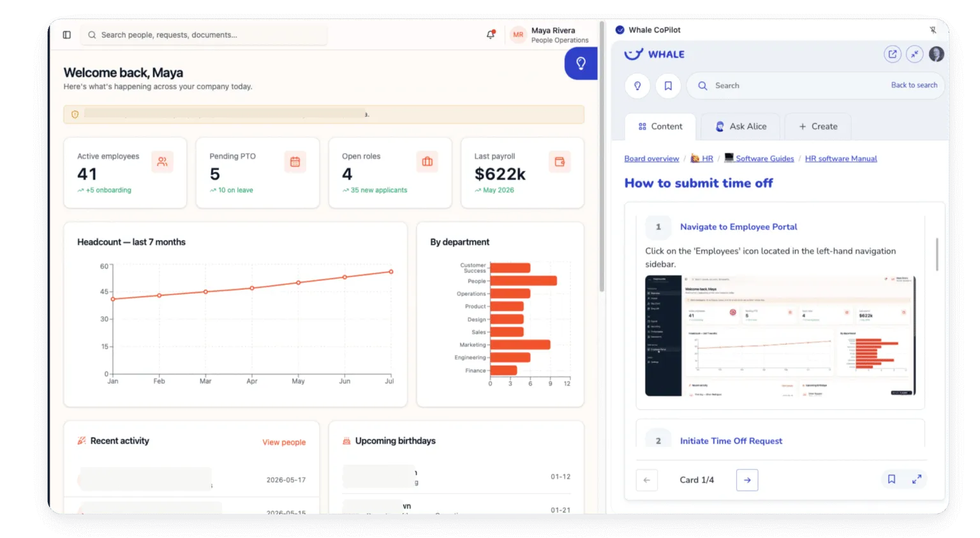Image resolution: width=980 pixels, height=538 pixels.
Task: Open Whale in a new window
Action: 893,54
